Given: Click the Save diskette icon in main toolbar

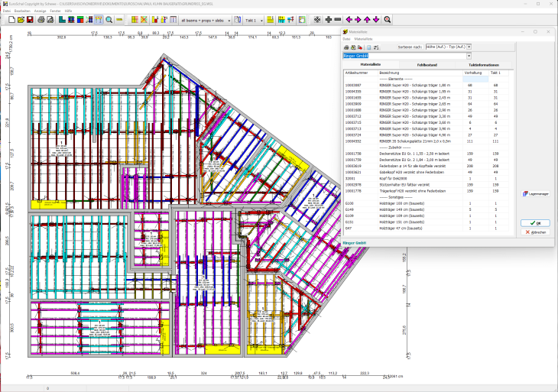Looking at the screenshot, I should (31, 19).
